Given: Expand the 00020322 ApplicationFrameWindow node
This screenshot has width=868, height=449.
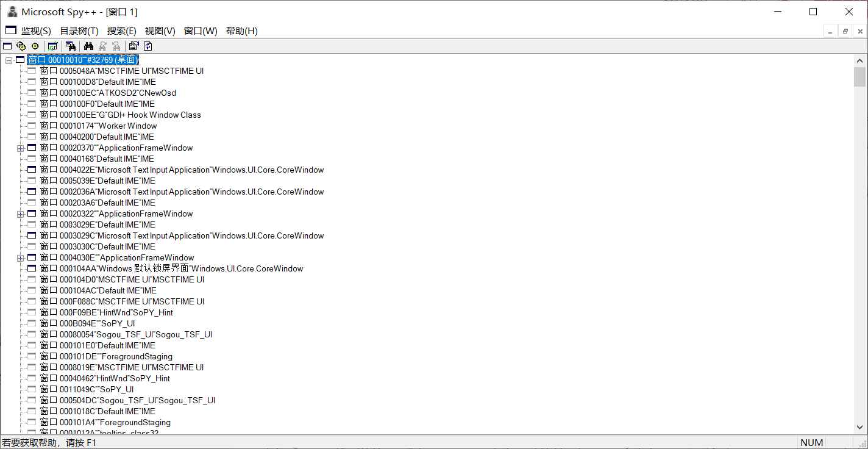Looking at the screenshot, I should tap(20, 214).
